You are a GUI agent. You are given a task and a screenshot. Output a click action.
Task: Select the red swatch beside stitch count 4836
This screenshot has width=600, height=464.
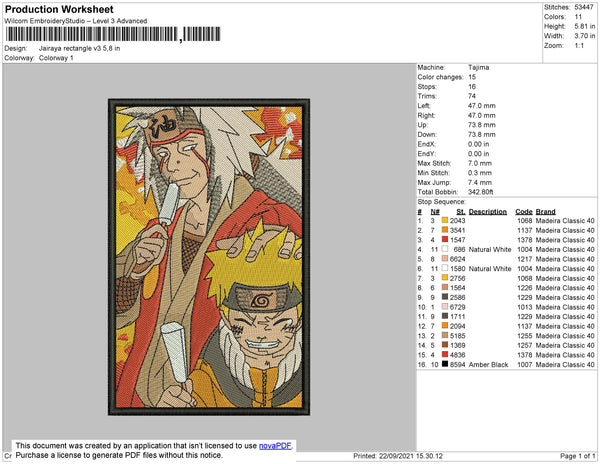point(445,355)
